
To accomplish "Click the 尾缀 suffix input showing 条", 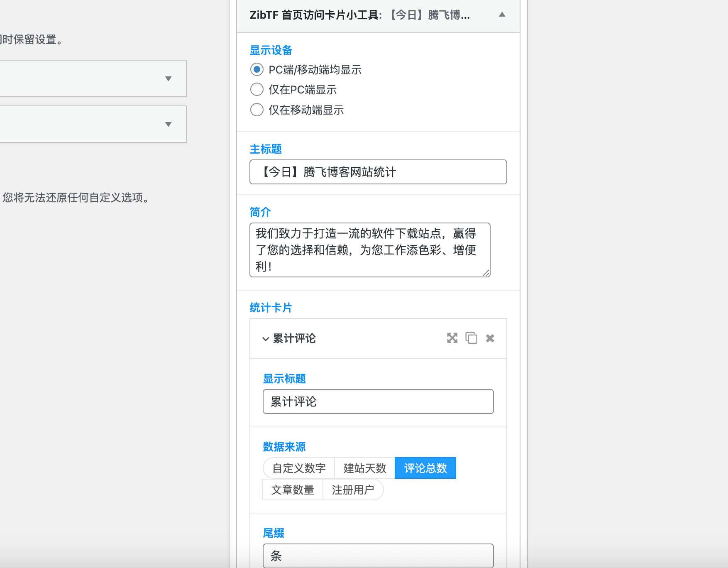I will [x=377, y=556].
